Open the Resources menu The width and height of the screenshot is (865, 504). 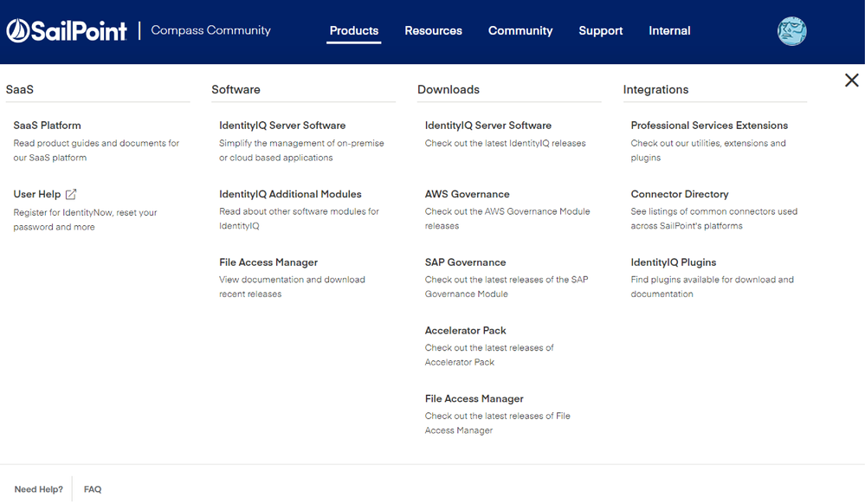pyautogui.click(x=433, y=31)
